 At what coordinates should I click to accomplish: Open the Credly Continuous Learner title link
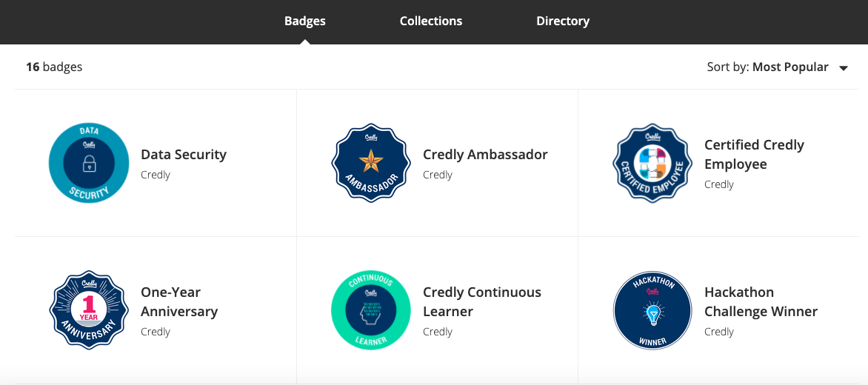pyautogui.click(x=481, y=301)
